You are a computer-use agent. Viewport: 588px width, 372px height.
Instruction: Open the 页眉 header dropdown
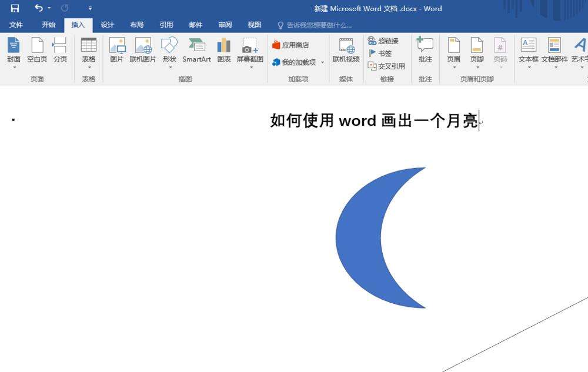coord(454,52)
